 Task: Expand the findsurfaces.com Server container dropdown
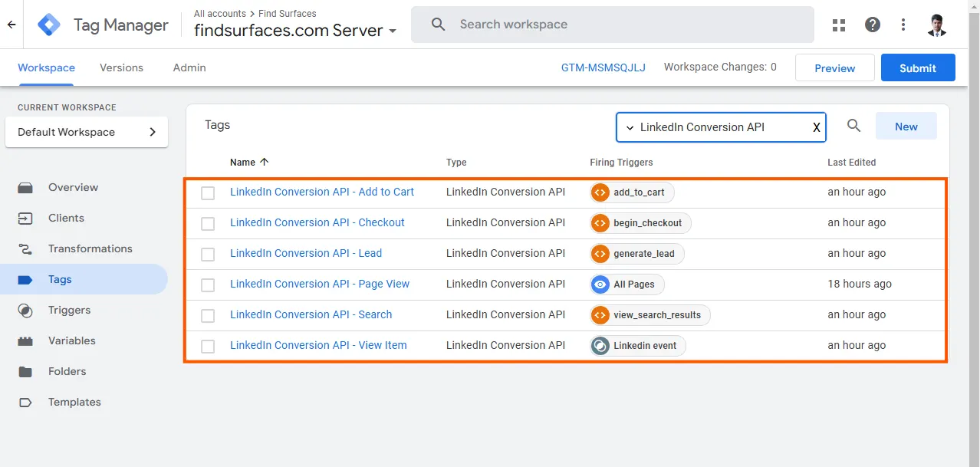click(x=393, y=31)
